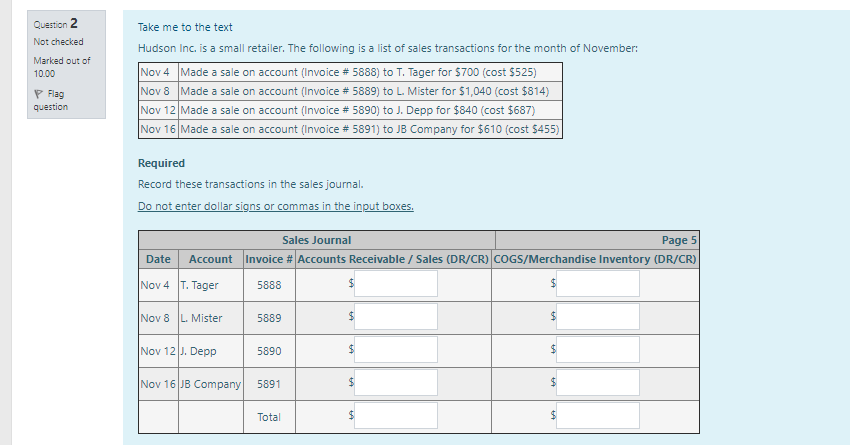Click the J. Depp Accounts Receivable input box
This screenshot has height=445, width=850.
pyautogui.click(x=396, y=350)
